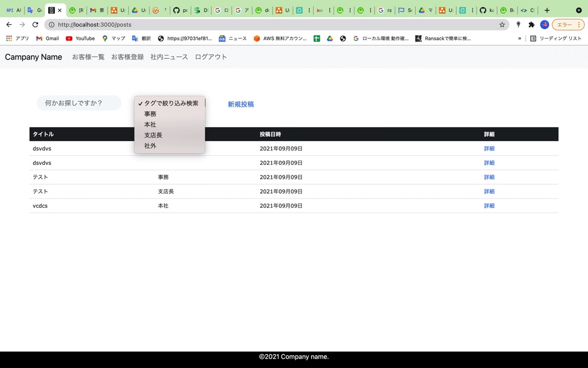Open the Ransackで簡単に検 bookmark

tap(443, 38)
